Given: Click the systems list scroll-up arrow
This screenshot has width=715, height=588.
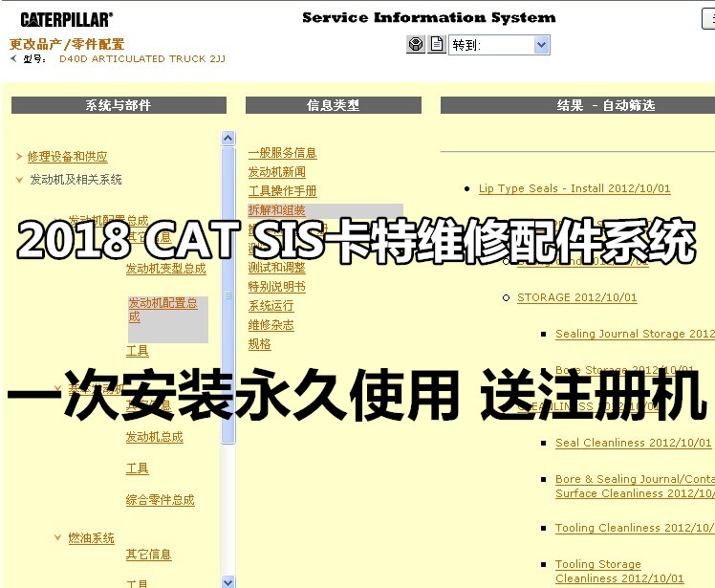Looking at the screenshot, I should coord(228,138).
